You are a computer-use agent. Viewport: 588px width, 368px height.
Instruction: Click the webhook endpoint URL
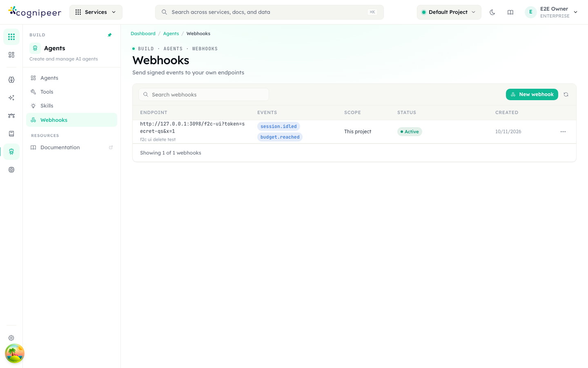click(x=192, y=128)
